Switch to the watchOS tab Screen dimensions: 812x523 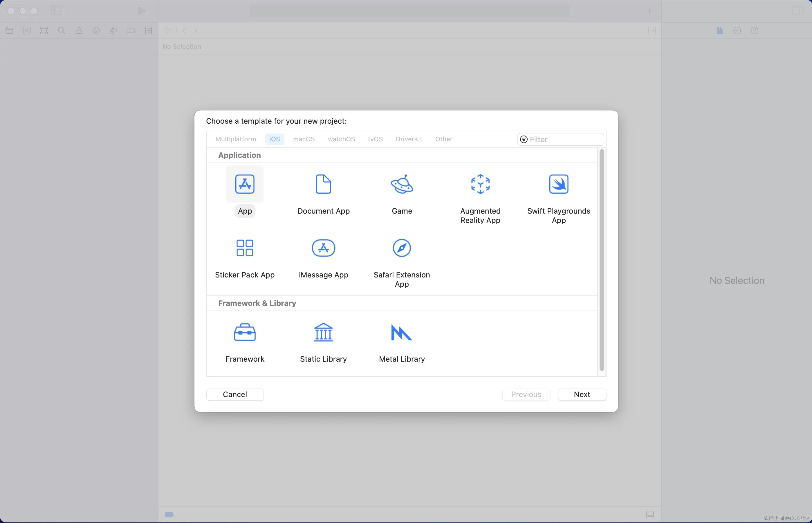[341, 139]
